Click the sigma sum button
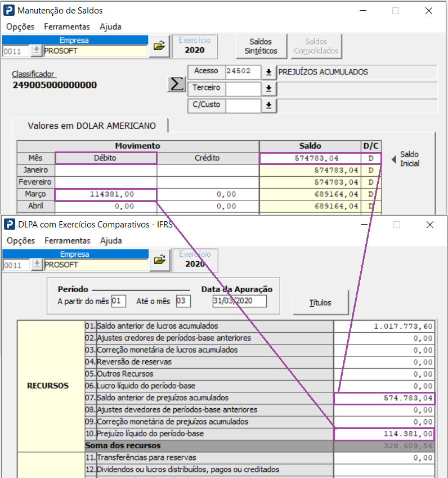448x478 pixels. pos(177,84)
